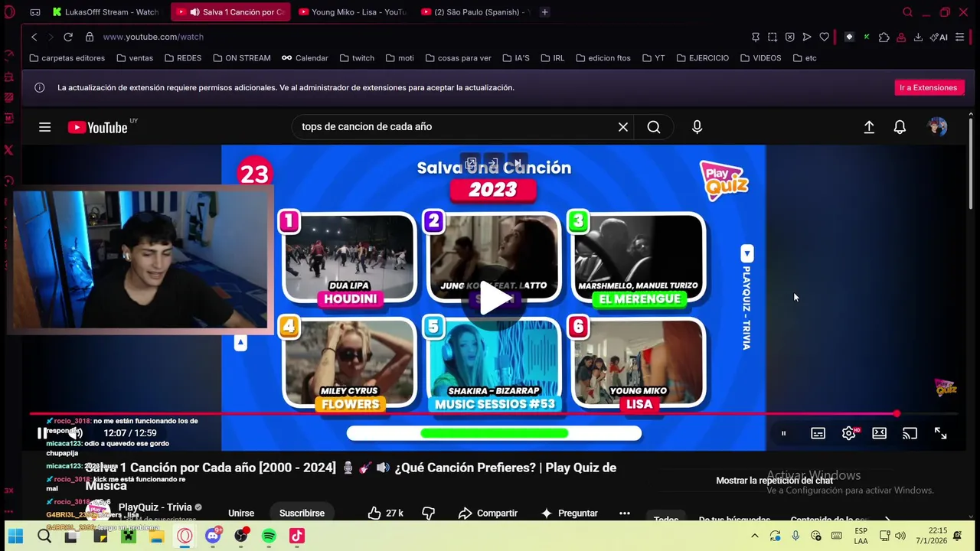The image size is (980, 551).
Task: Select the Salva 1 Canción tab
Action: [230, 12]
